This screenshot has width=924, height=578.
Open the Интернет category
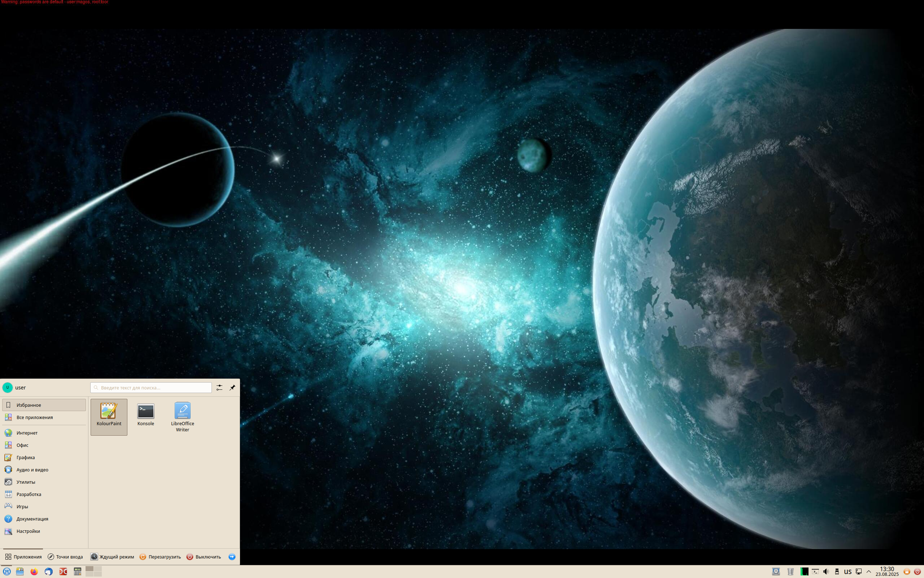(44, 433)
